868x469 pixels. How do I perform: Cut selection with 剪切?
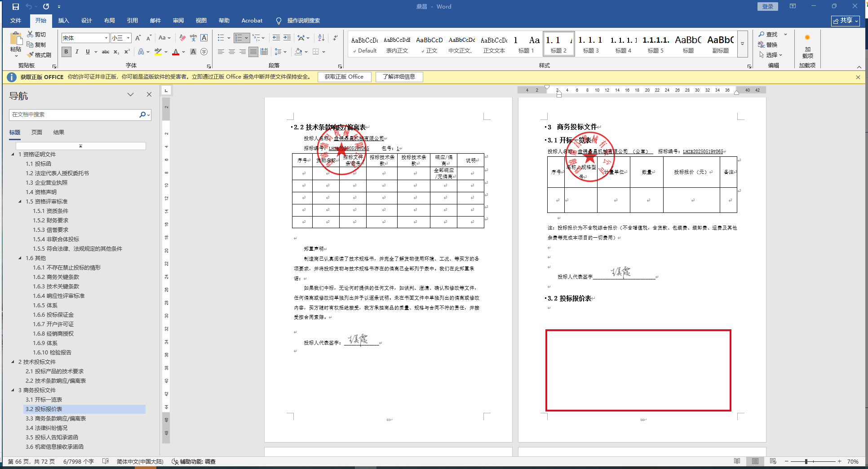pyautogui.click(x=36, y=34)
